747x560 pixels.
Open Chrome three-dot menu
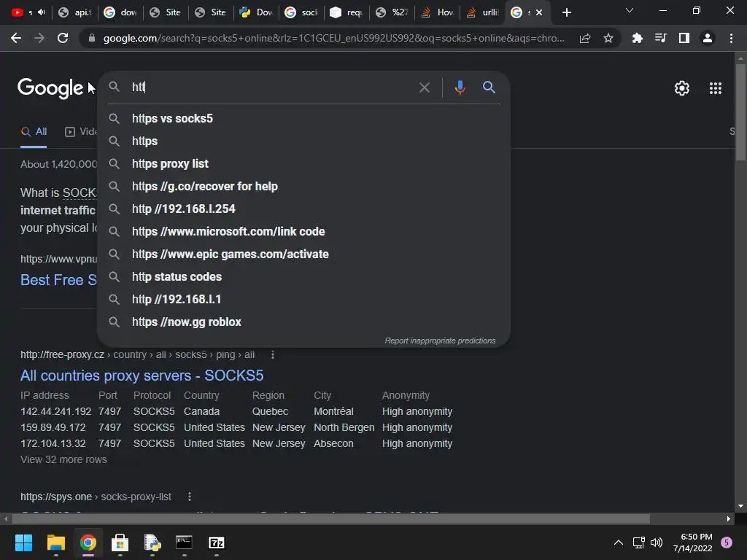tap(731, 38)
